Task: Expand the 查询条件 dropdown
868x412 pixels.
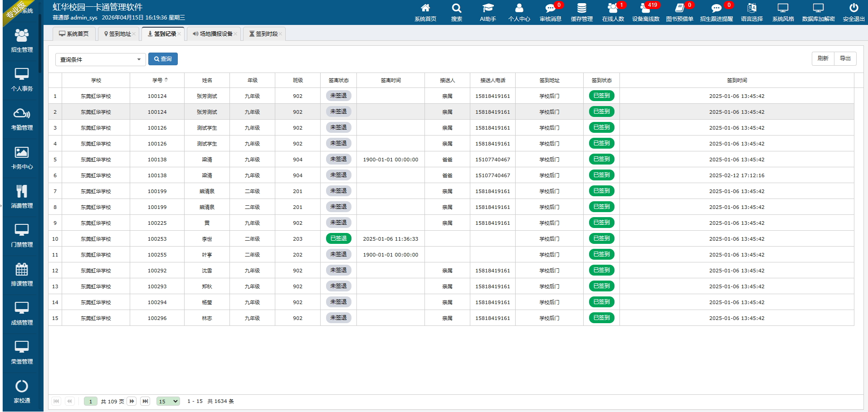Action: 100,59
